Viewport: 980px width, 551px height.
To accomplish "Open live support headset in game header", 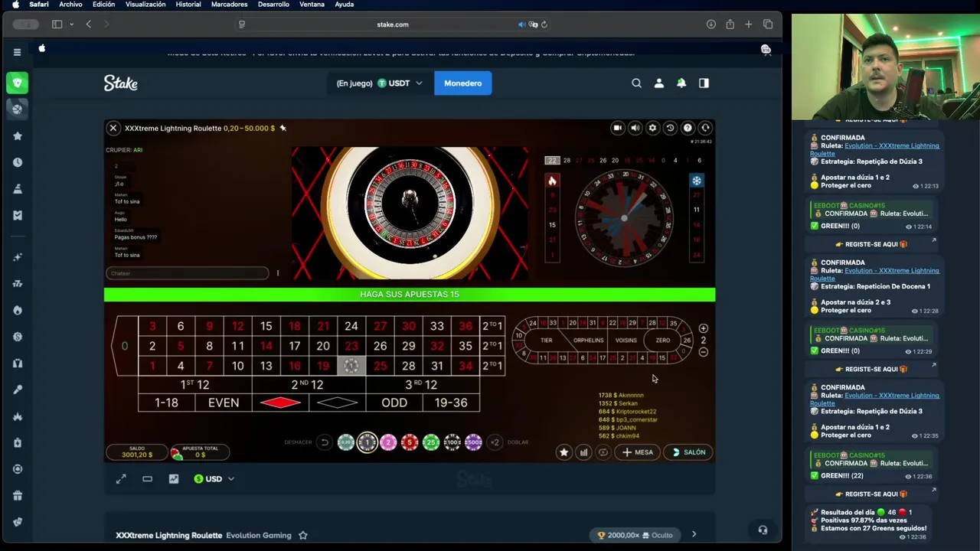I will point(705,128).
